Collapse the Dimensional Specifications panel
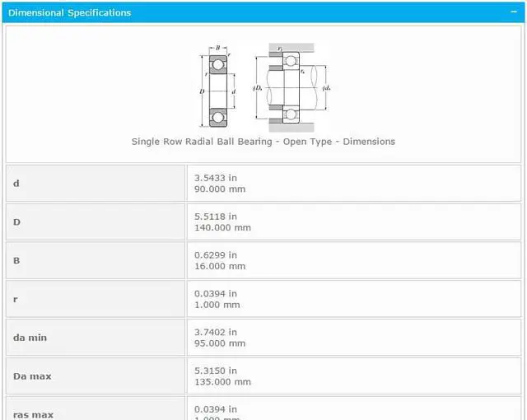 (x=514, y=12)
